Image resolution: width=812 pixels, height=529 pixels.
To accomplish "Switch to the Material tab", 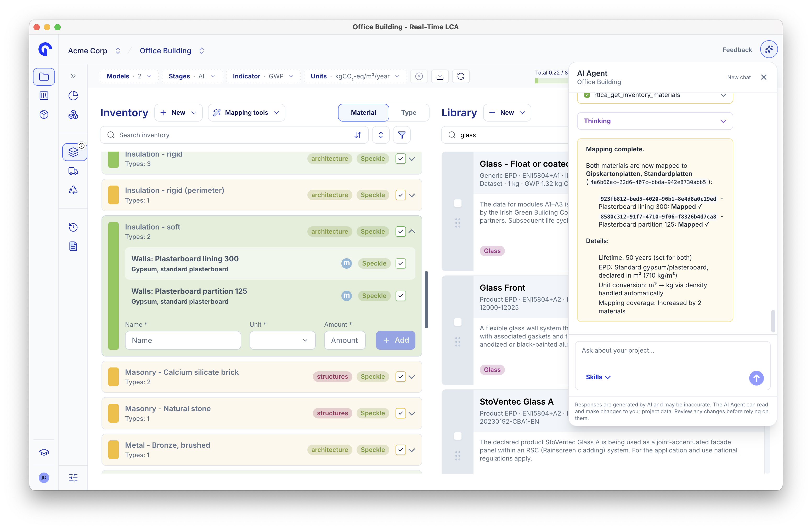I will click(x=363, y=112).
